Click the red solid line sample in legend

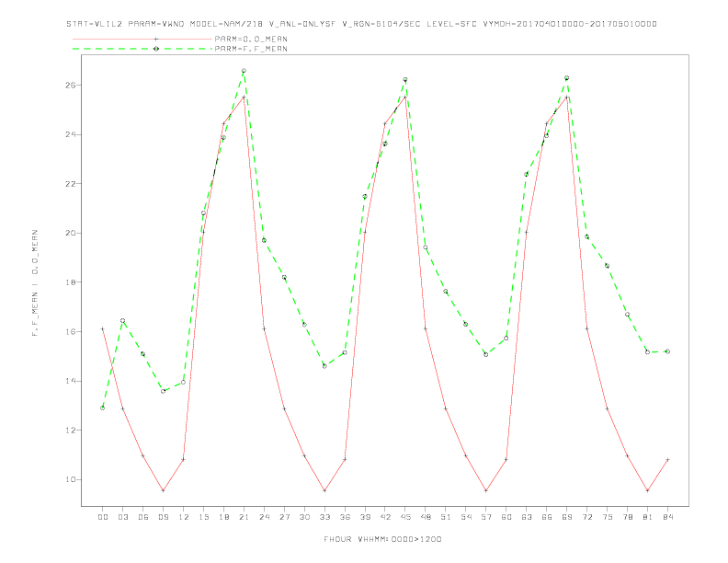click(142, 39)
